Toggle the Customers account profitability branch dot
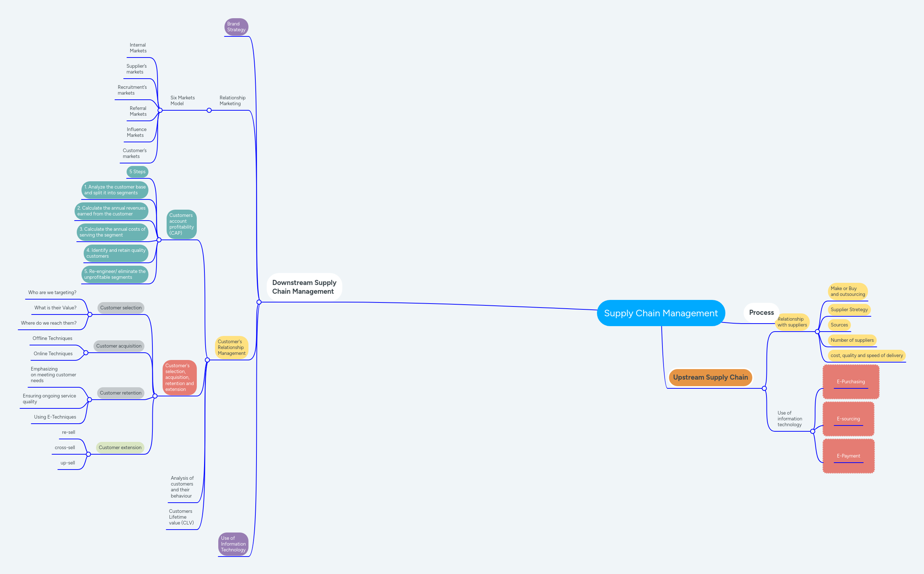This screenshot has height=574, width=924. [159, 240]
